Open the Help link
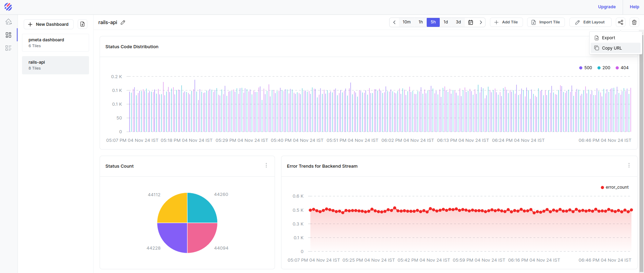The image size is (644, 273). 634,7
